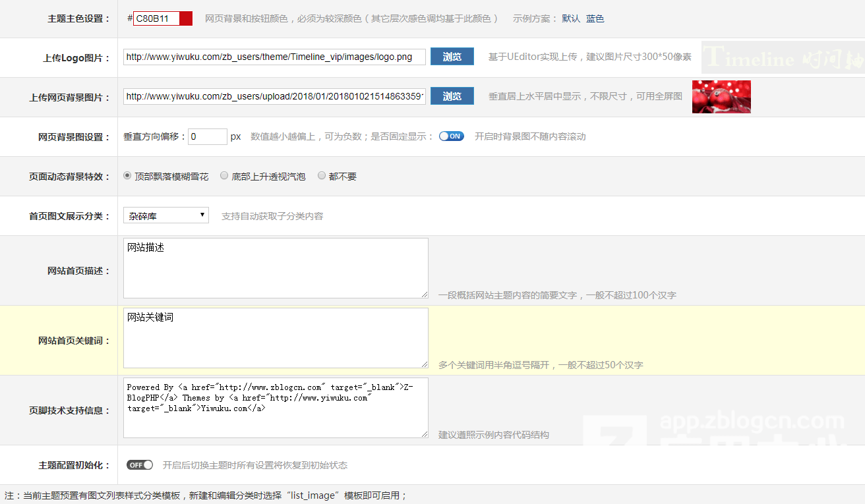Click the vertical offset px field
This screenshot has height=504, width=865.
pyautogui.click(x=208, y=136)
